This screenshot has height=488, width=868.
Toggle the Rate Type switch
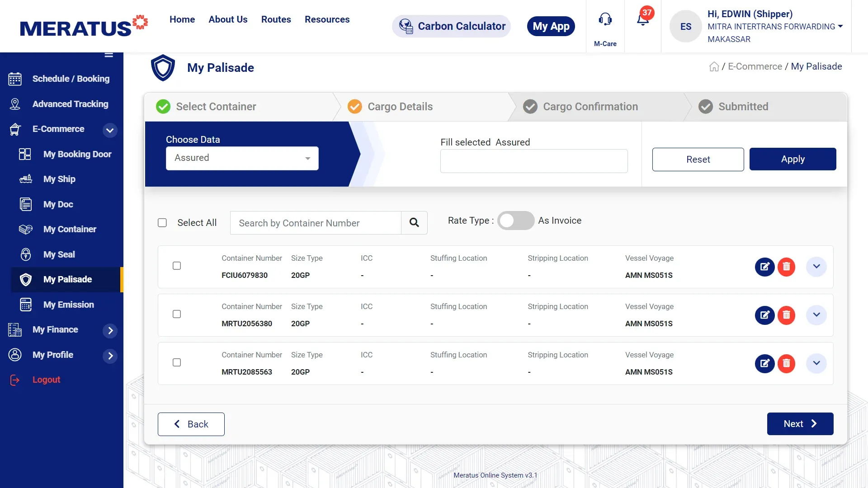pyautogui.click(x=515, y=221)
